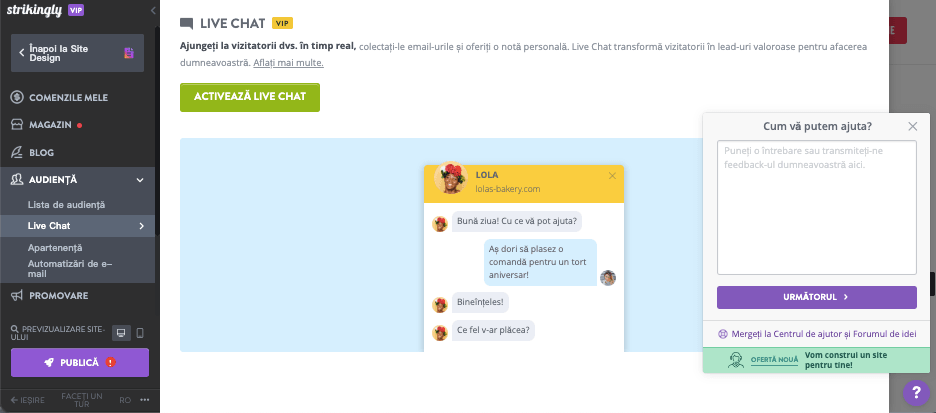Click Activează Live Chat button
This screenshot has width=936, height=413.
[250, 97]
